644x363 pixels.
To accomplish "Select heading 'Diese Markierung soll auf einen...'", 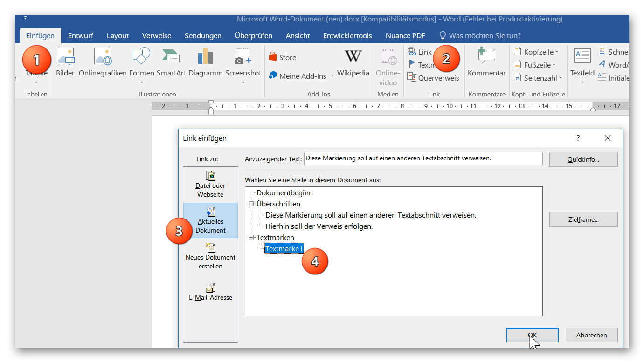I will point(371,215).
